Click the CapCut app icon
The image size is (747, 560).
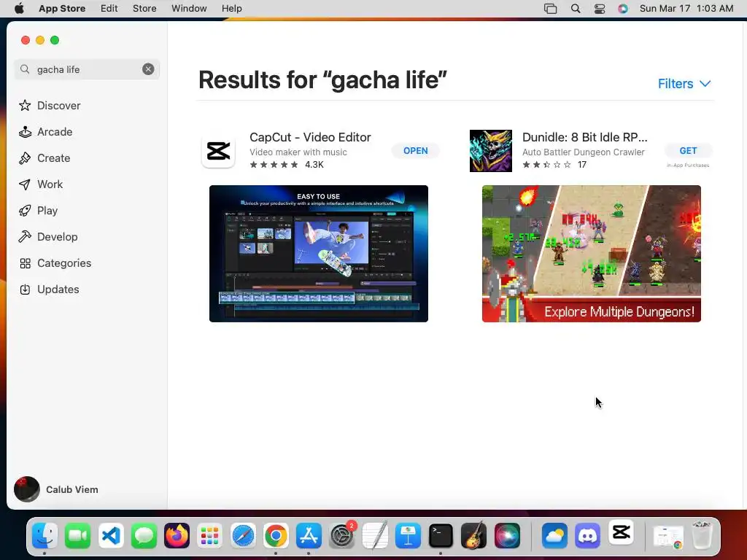click(218, 151)
